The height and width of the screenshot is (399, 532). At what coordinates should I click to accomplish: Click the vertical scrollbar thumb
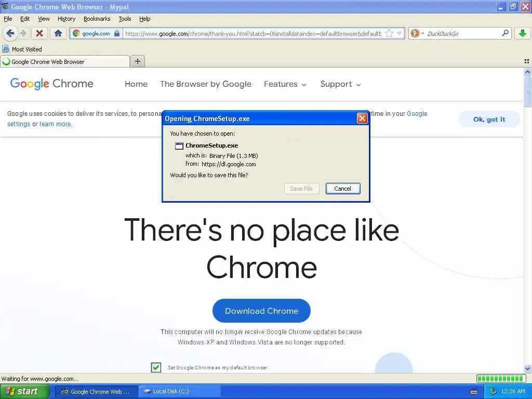(x=527, y=91)
